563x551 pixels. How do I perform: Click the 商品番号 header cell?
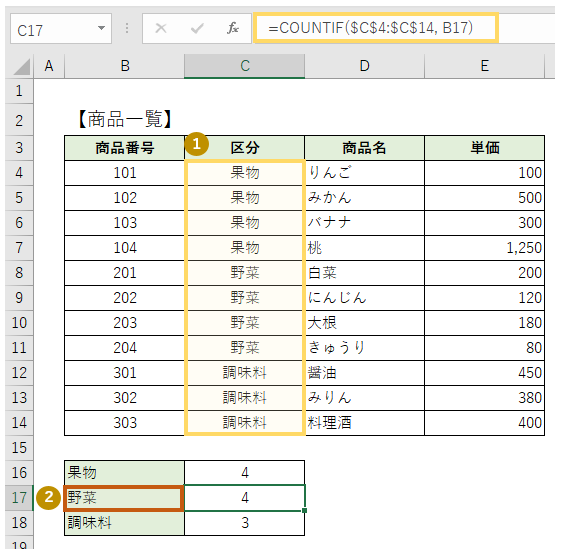click(x=125, y=148)
